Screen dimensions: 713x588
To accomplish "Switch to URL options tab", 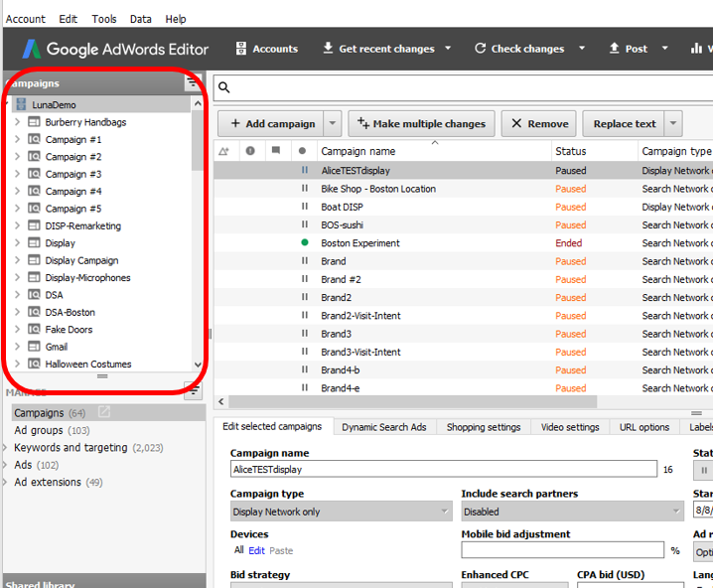I will (644, 427).
